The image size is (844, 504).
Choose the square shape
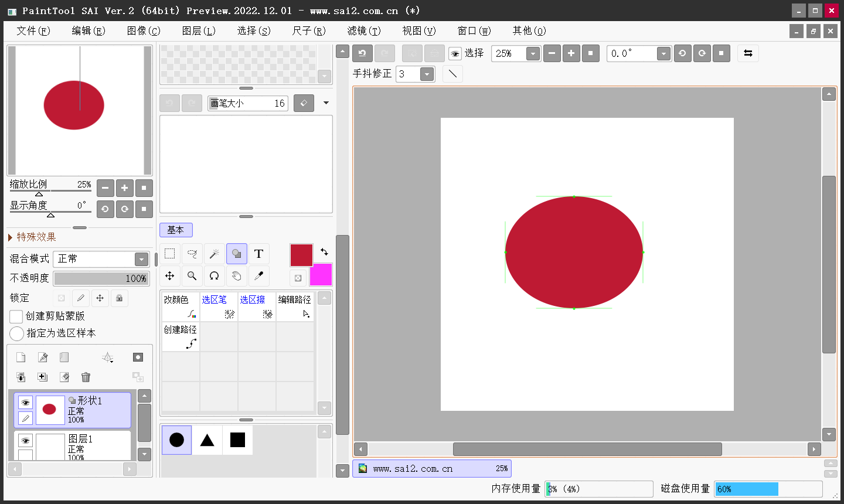[x=237, y=440]
